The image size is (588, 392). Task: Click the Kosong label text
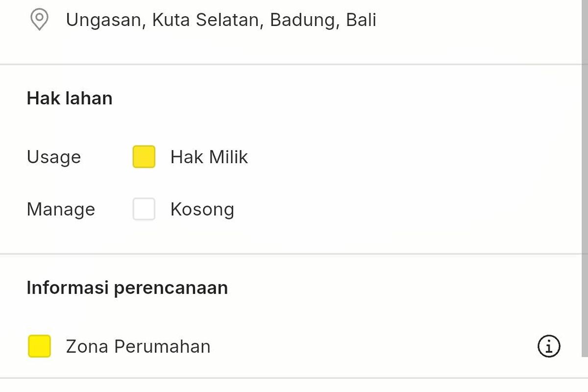pyautogui.click(x=202, y=210)
